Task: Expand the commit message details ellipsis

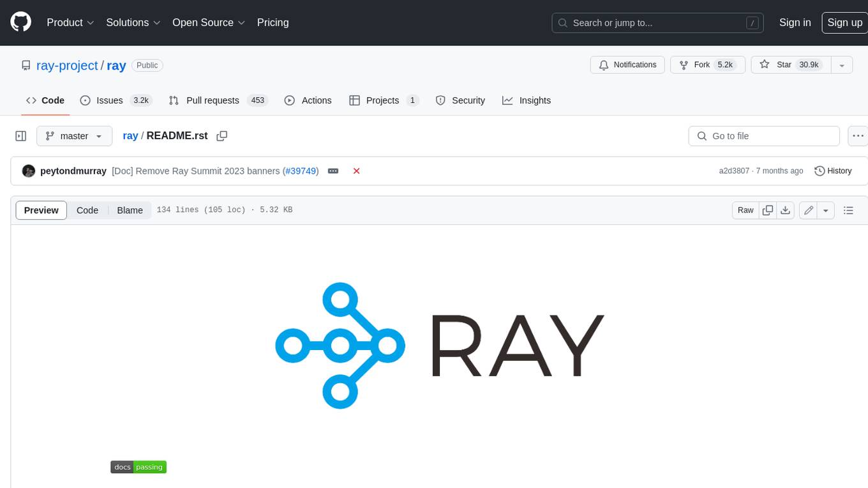Action: click(x=333, y=171)
